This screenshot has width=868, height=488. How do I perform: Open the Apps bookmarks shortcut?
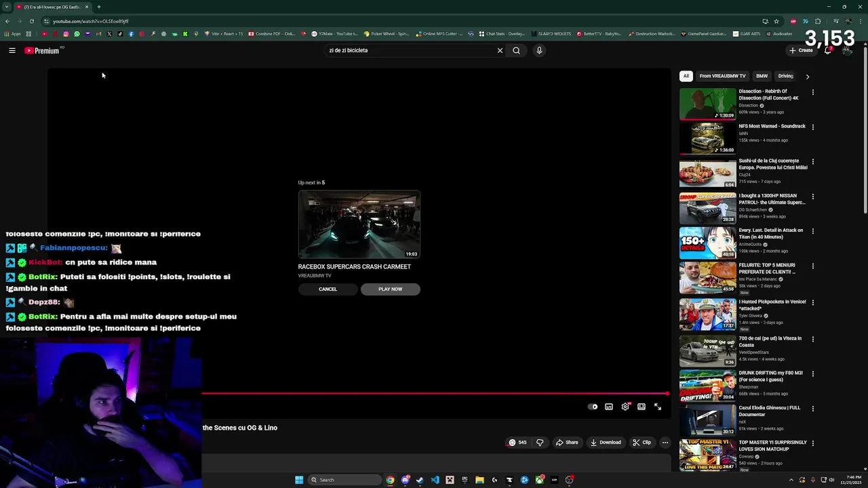(x=13, y=34)
